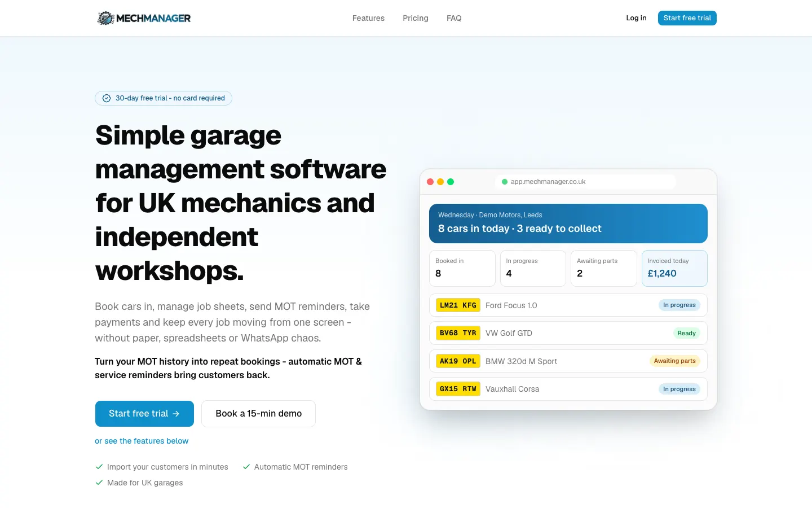Click the app.mechmanager.co.uk address bar
812x508 pixels.
coord(585,182)
